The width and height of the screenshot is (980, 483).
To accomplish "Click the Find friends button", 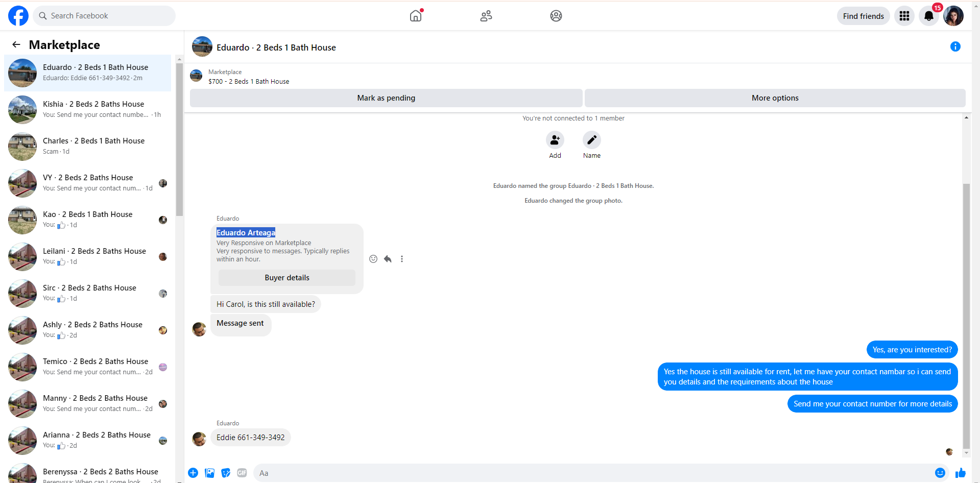I will click(864, 16).
